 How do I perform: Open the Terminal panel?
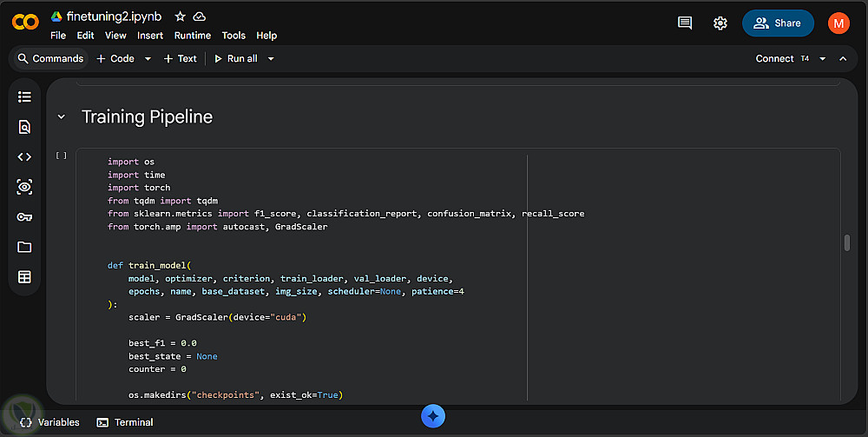tap(125, 422)
